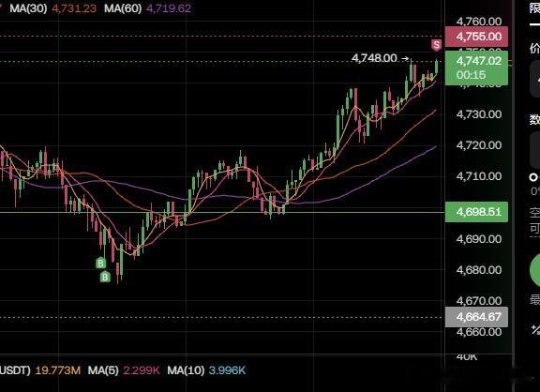The image size is (540, 392).
Task: Select the gray 4,664.67 price label
Action: coord(476,317)
